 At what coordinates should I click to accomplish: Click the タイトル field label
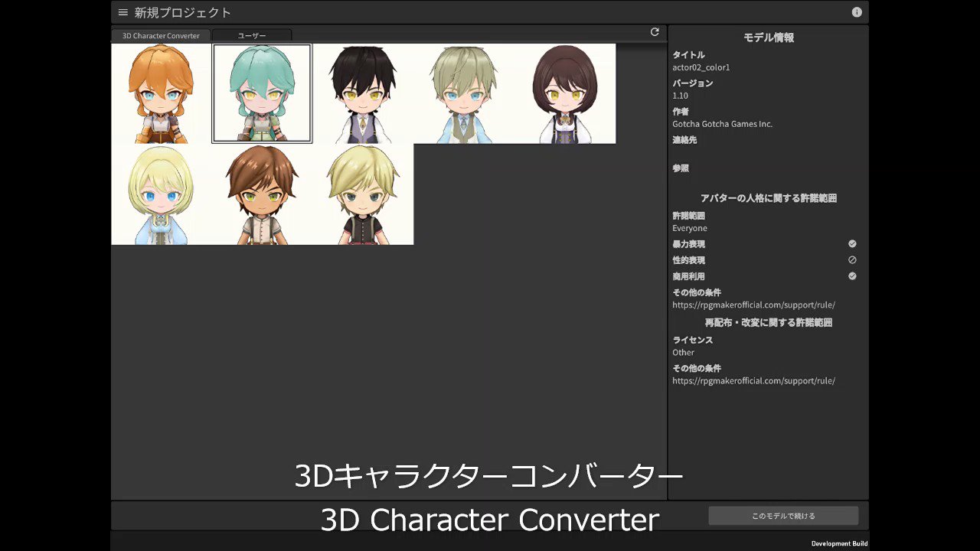(x=688, y=55)
